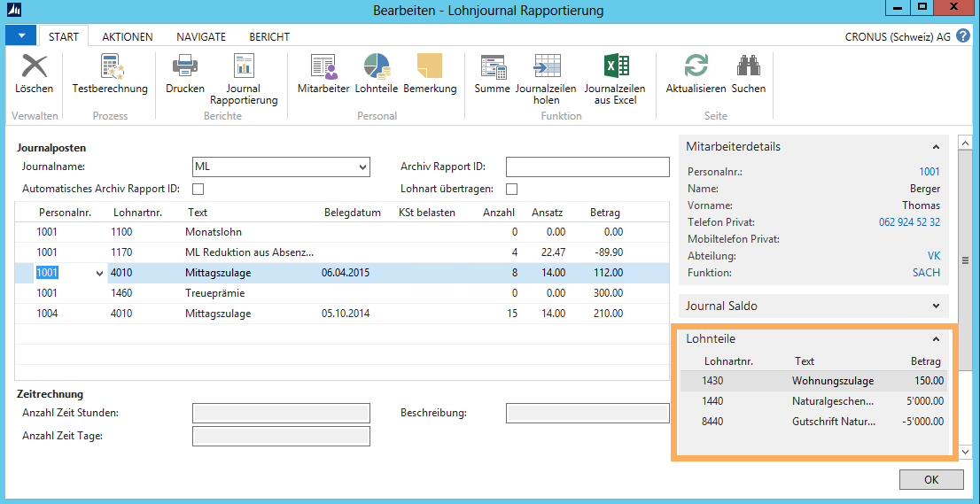Open the Journal Rapportierung report

coord(243,67)
